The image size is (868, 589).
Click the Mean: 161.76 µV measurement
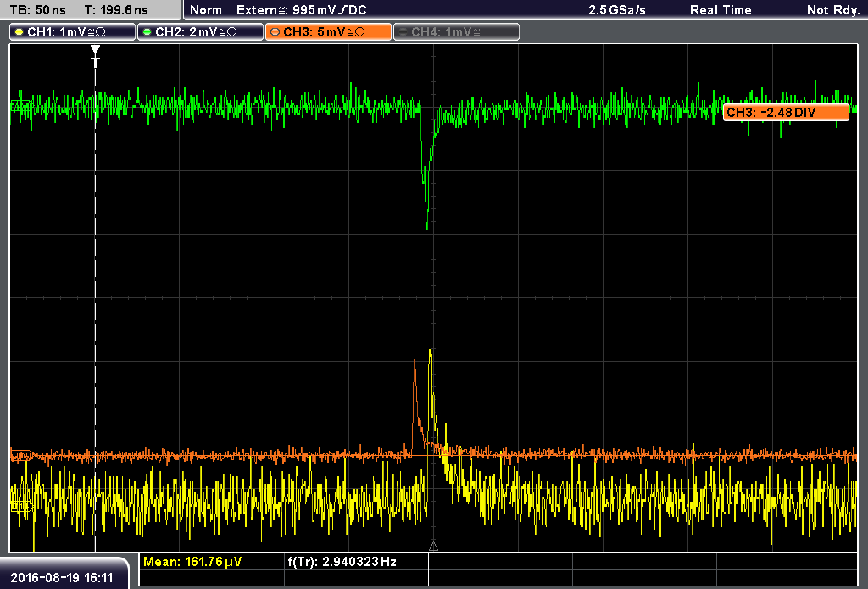(192, 562)
